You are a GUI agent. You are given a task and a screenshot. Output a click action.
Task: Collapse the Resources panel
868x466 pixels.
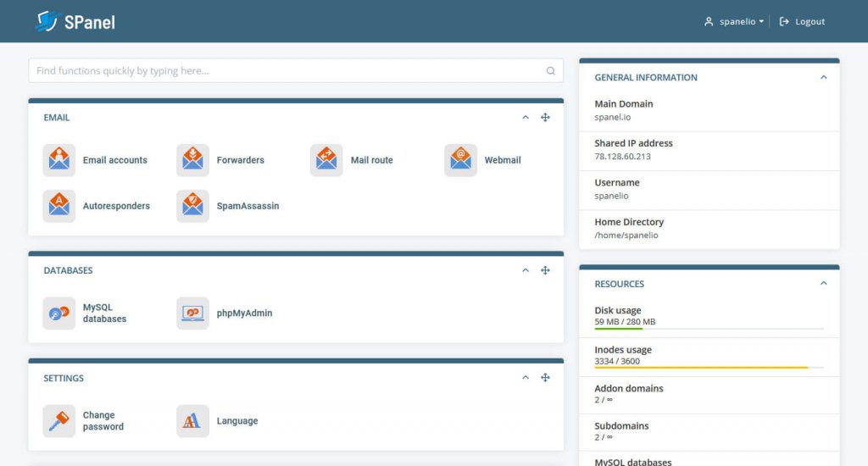[x=823, y=284]
